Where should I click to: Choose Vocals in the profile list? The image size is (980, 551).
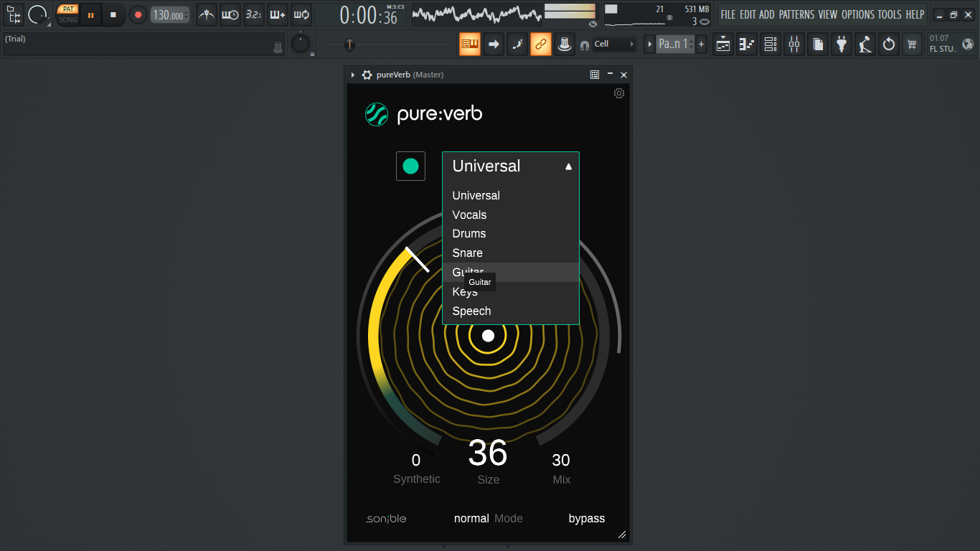point(511,215)
